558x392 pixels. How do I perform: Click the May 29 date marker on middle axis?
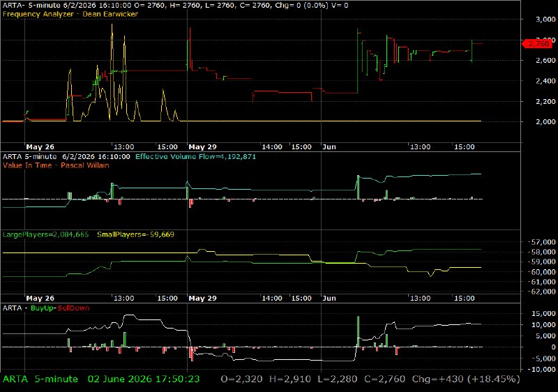tap(202, 298)
